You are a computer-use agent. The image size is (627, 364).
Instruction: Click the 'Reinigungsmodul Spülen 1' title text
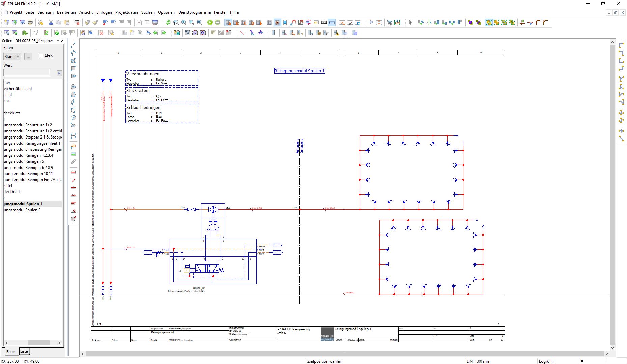tap(299, 71)
